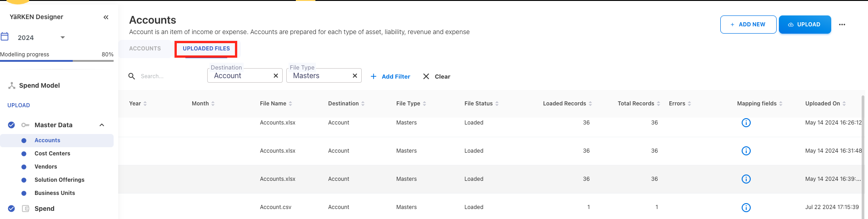This screenshot has width=868, height=219.
Task: Open the year 2024 dropdown
Action: tap(63, 37)
